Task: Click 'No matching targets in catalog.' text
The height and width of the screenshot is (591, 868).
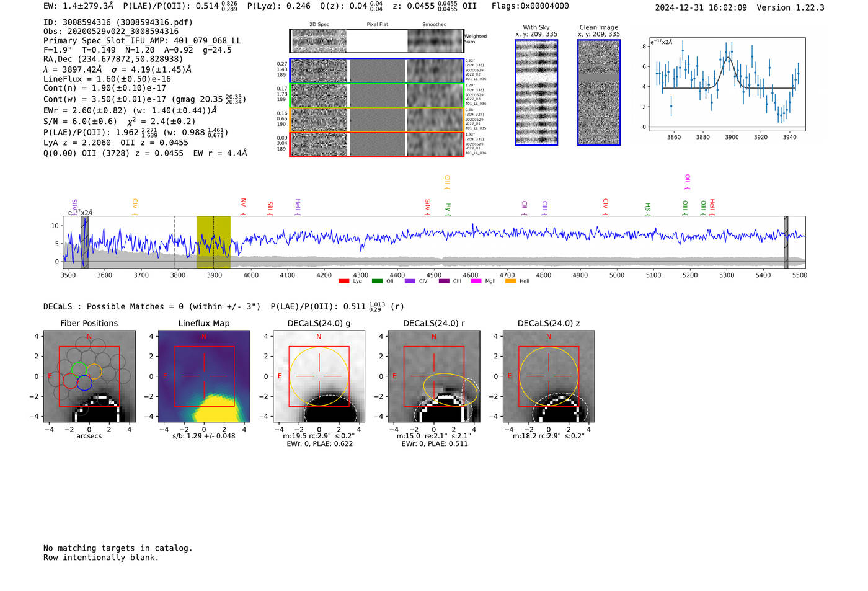Action: [x=118, y=548]
